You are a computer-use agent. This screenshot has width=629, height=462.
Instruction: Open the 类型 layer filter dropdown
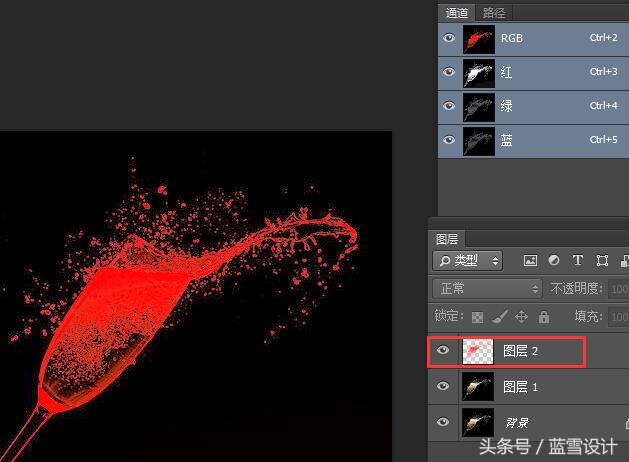(x=468, y=261)
